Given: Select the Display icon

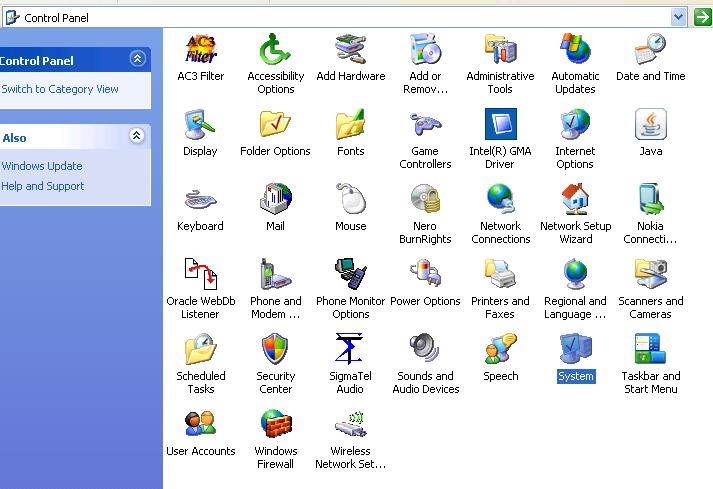Looking at the screenshot, I should click(x=200, y=124).
